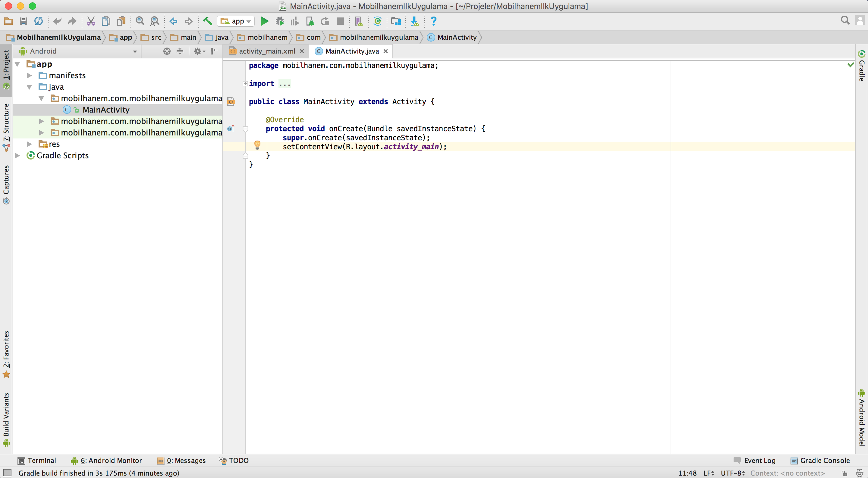868x478 pixels.
Task: Click the Make Project hammer icon
Action: click(207, 21)
